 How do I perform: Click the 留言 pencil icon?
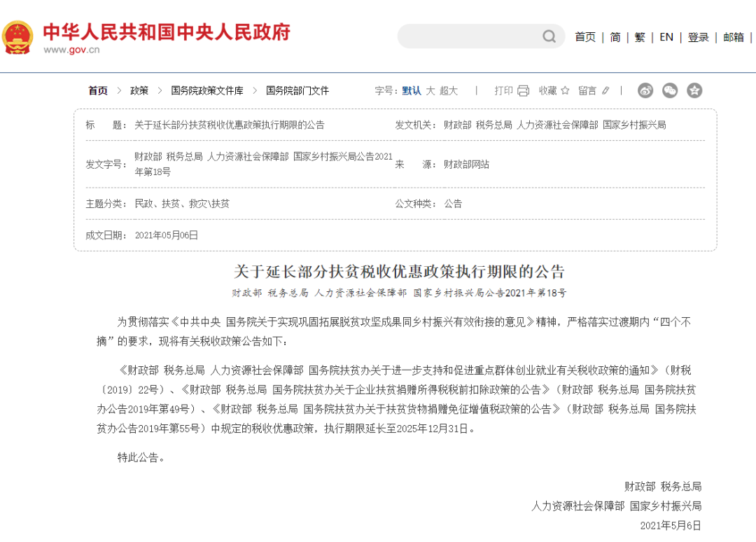(605, 90)
